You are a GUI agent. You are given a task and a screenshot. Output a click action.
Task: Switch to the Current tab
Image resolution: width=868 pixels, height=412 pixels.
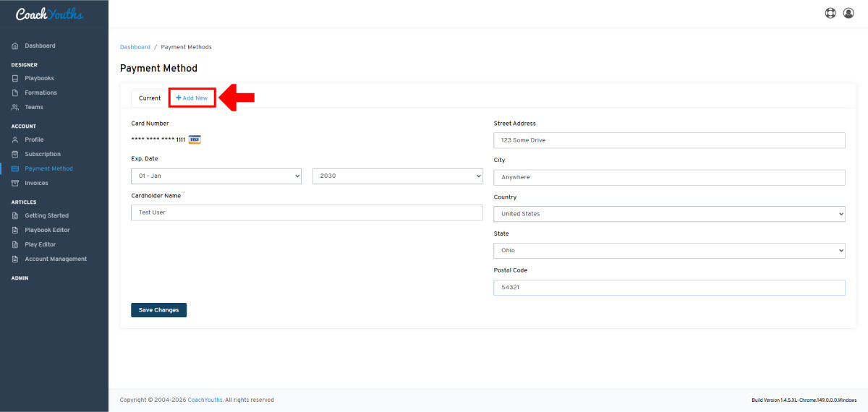click(x=150, y=98)
